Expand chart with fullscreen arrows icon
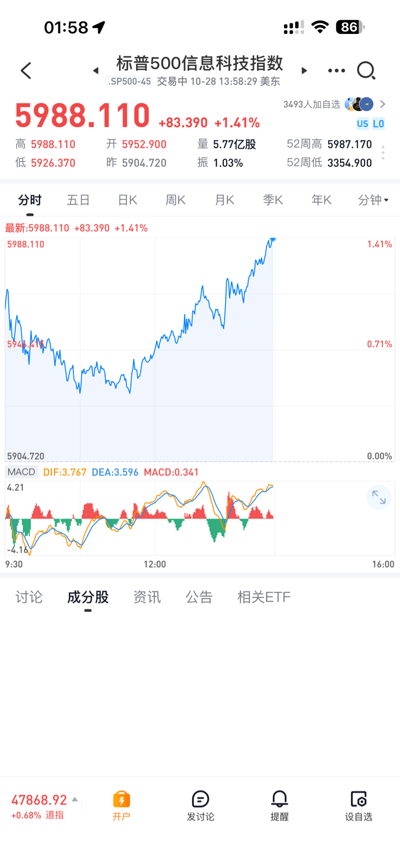Screen dimensions: 400x868 pos(379,498)
